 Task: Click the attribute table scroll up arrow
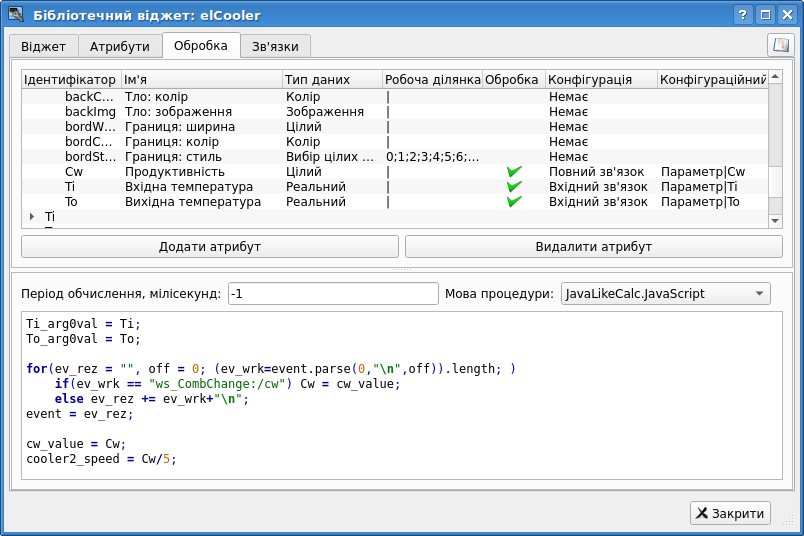pos(775,77)
